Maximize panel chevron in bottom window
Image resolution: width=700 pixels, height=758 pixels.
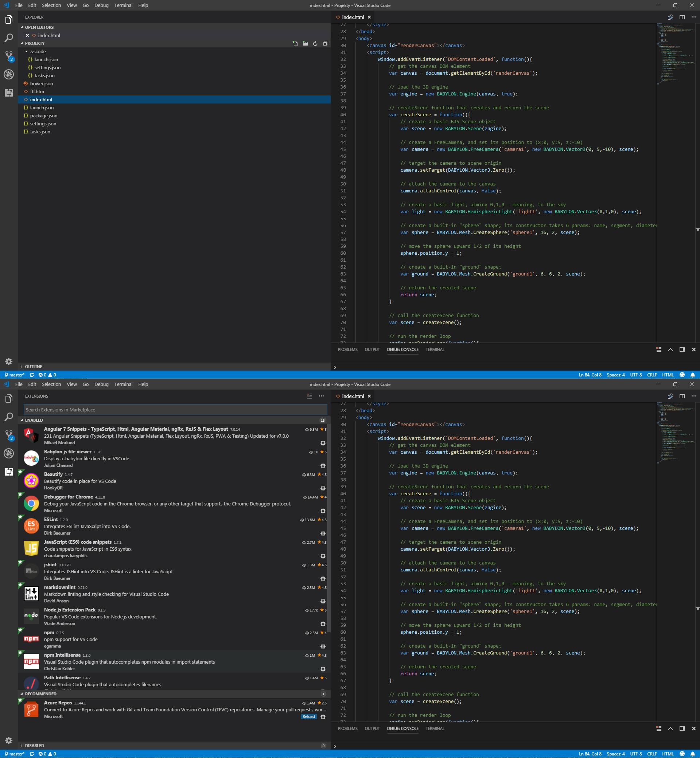[x=670, y=728]
